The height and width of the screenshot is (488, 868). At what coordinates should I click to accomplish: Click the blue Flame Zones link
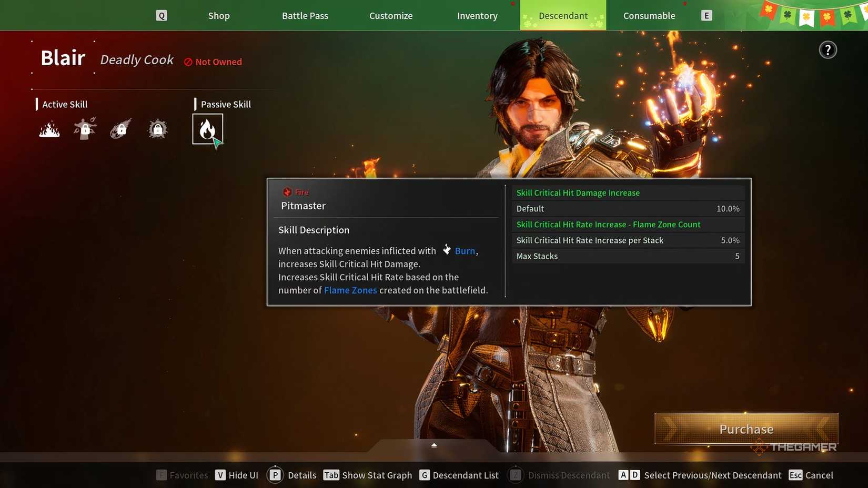coord(350,290)
